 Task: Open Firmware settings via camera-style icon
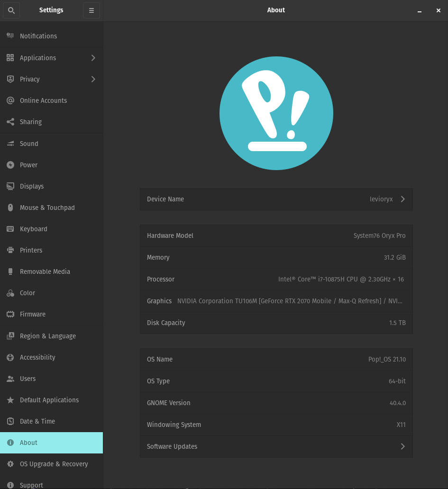pyautogui.click(x=9, y=314)
